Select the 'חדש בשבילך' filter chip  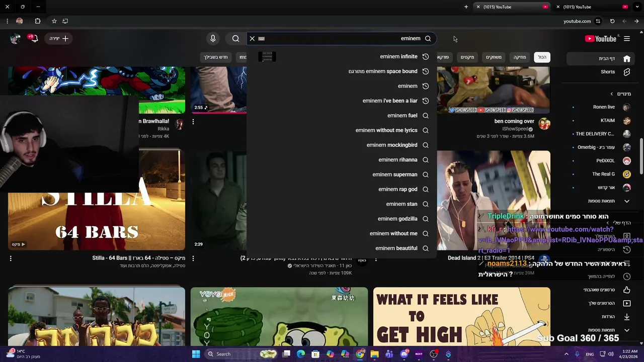tap(216, 57)
